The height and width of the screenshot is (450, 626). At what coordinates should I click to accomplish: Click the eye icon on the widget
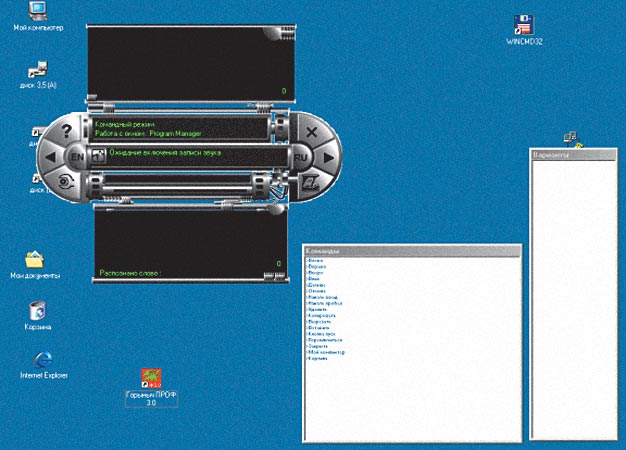click(x=64, y=182)
